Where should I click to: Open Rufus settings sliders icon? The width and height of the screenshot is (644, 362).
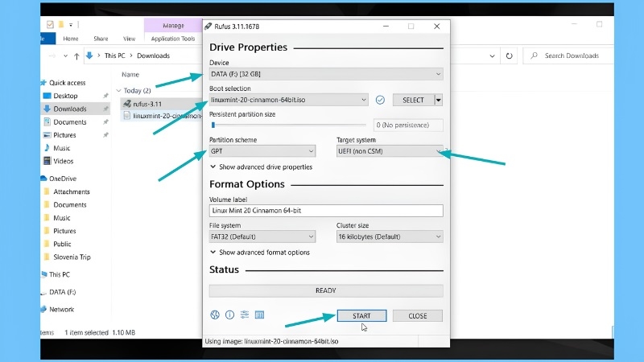coord(245,315)
